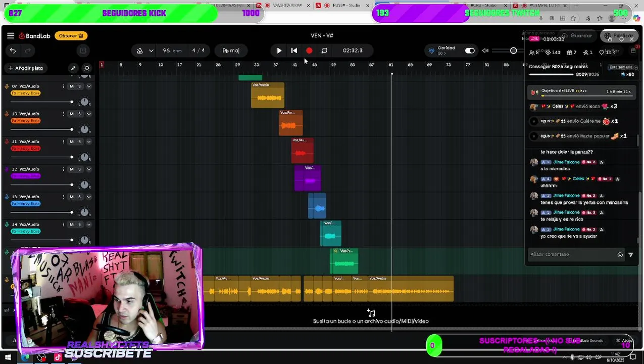The height and width of the screenshot is (364, 644).
Task: Open Fx Heavy Bass preset on track 14
Action: (x=26, y=232)
